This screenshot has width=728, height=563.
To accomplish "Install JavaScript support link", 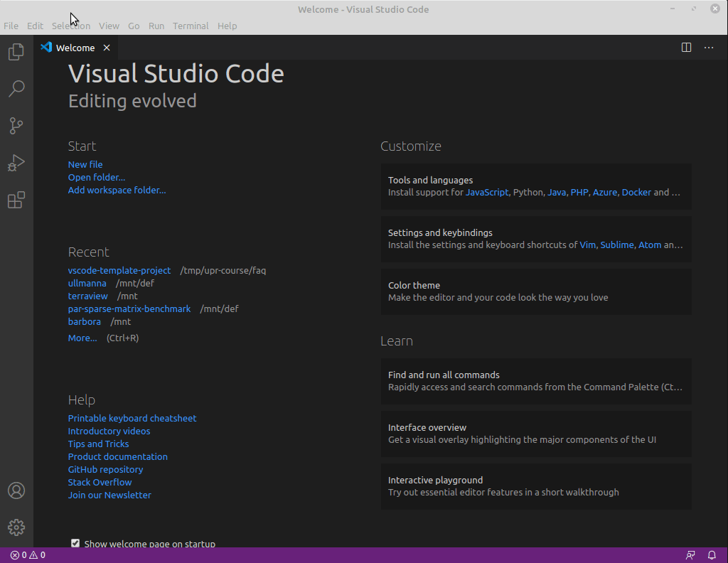I will coord(487,192).
